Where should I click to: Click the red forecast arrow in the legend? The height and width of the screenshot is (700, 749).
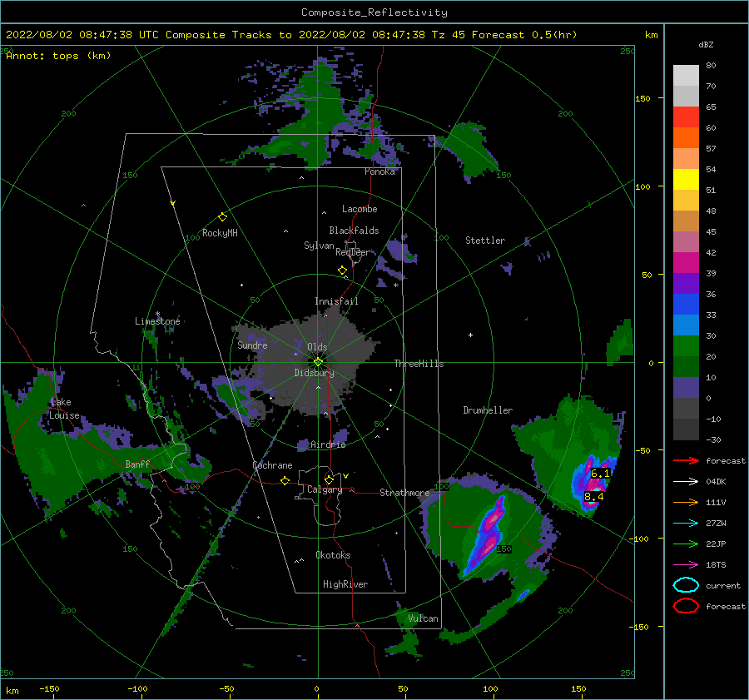click(x=686, y=460)
